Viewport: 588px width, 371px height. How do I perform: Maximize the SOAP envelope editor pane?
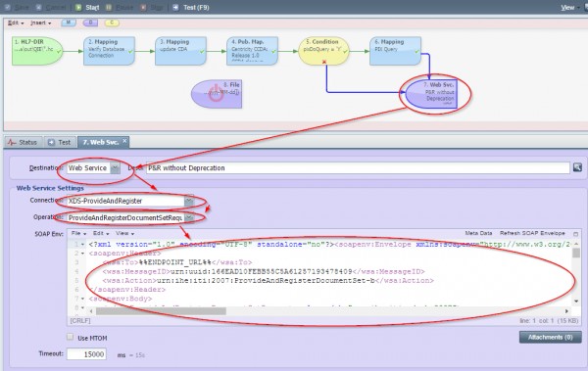(x=575, y=234)
